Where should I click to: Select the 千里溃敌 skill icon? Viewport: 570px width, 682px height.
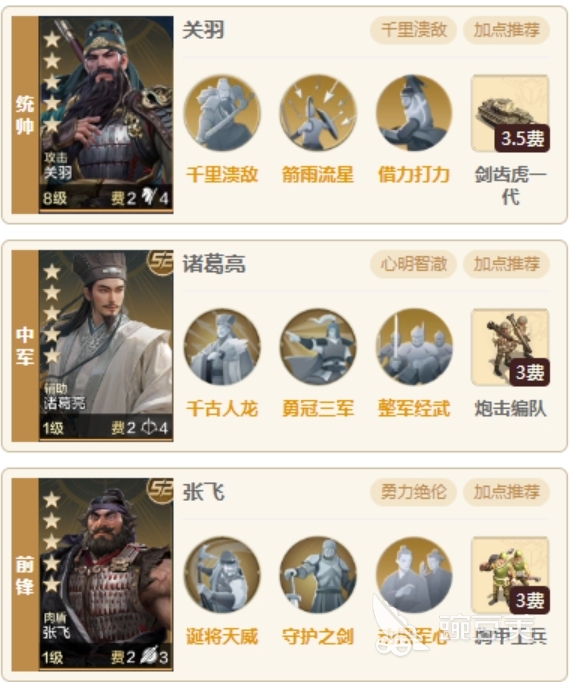coord(222,113)
